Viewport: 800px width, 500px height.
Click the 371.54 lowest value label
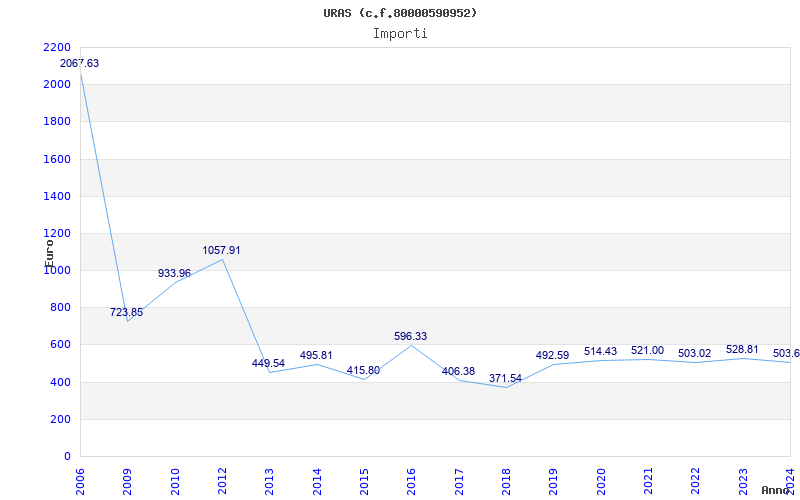click(506, 379)
